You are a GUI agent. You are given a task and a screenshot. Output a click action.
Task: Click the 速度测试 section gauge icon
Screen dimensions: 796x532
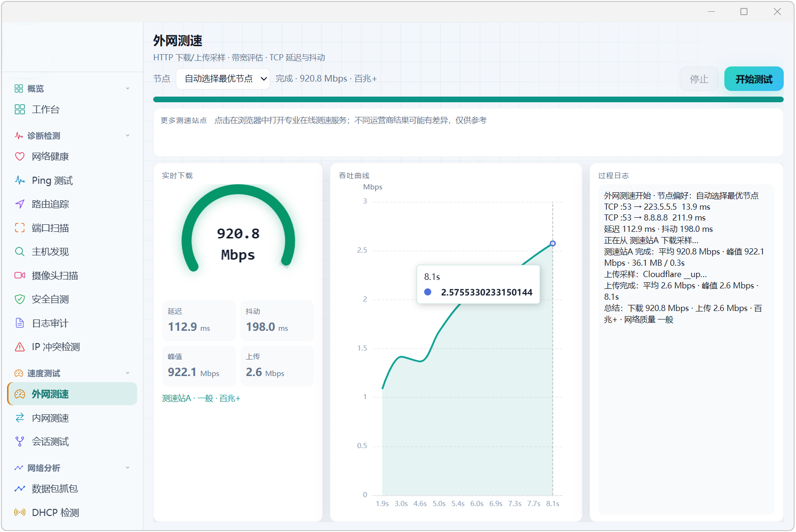click(x=19, y=373)
